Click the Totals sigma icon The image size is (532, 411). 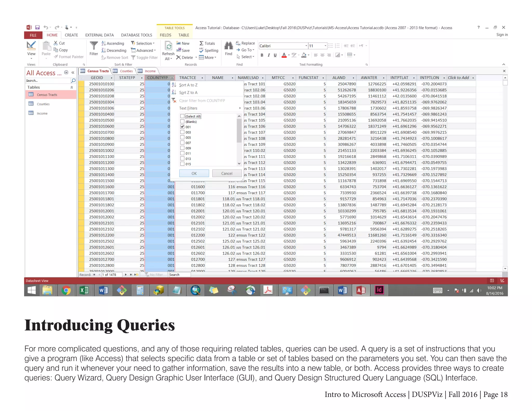click(201, 43)
